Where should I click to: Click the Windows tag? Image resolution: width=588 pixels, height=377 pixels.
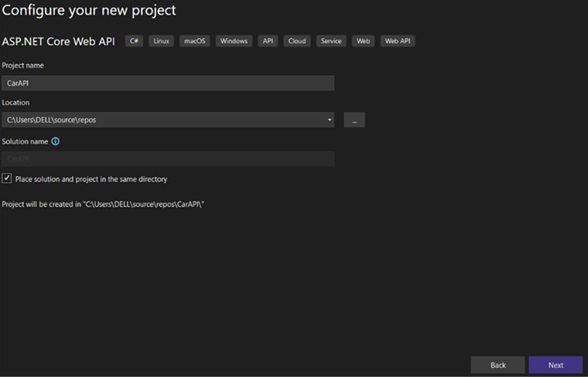[234, 41]
